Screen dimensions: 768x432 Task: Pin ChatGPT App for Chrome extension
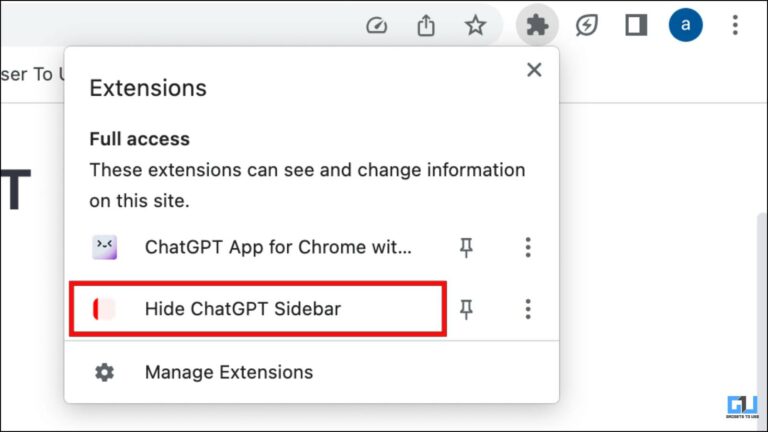coord(466,247)
